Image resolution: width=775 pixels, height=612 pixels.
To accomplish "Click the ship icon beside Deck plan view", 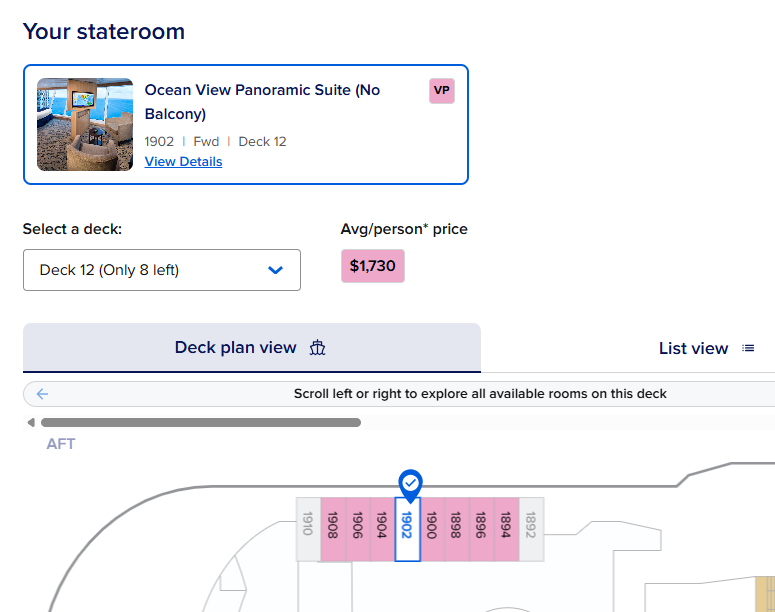I will pos(318,348).
